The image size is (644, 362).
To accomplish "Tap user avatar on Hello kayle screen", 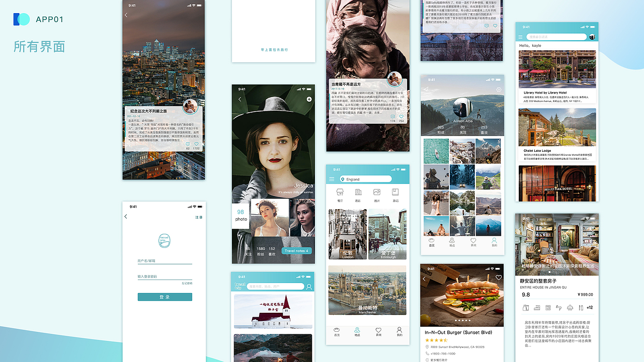I will pyautogui.click(x=592, y=37).
